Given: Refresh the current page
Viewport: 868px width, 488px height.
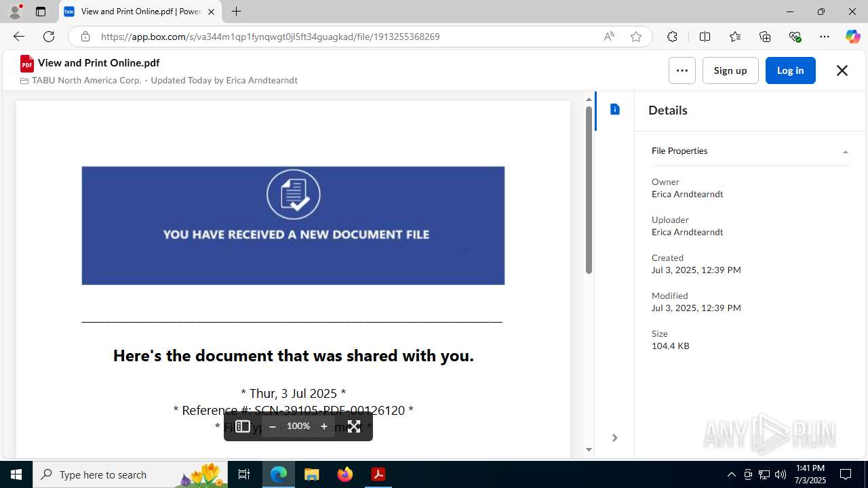Looking at the screenshot, I should (x=49, y=37).
